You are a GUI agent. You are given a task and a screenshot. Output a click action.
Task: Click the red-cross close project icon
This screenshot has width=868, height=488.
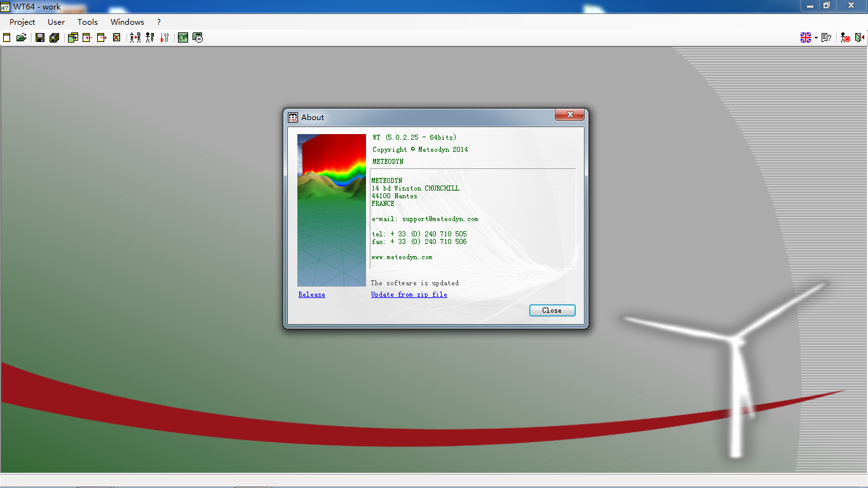(x=116, y=37)
